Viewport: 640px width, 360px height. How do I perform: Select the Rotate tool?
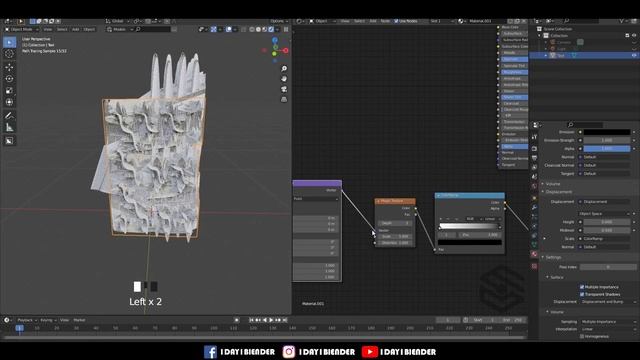point(9,79)
